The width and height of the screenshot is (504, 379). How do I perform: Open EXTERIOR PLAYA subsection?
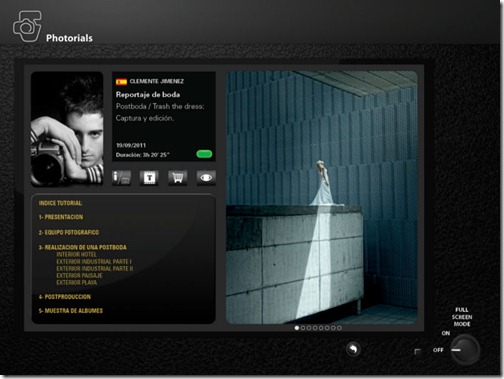(x=77, y=282)
